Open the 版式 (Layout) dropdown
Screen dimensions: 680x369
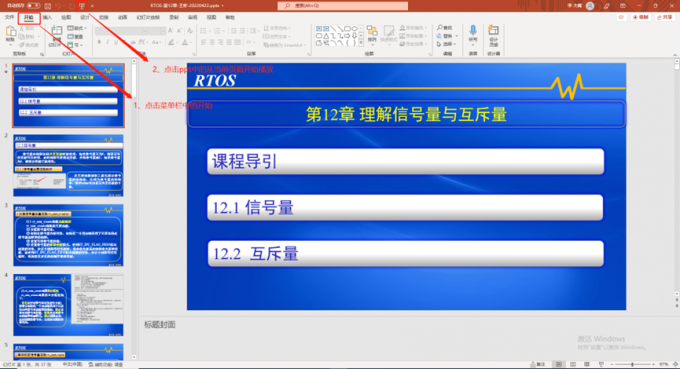pyautogui.click(x=77, y=28)
